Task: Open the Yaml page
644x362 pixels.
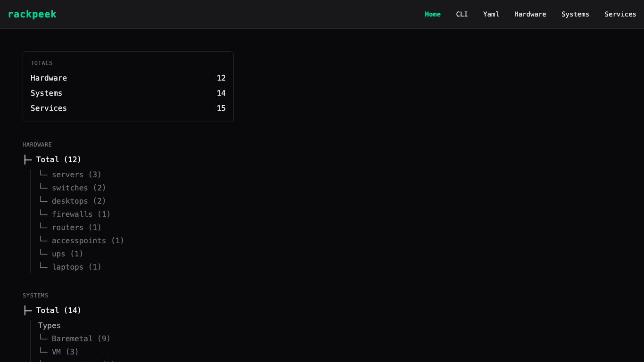Action: click(491, 14)
